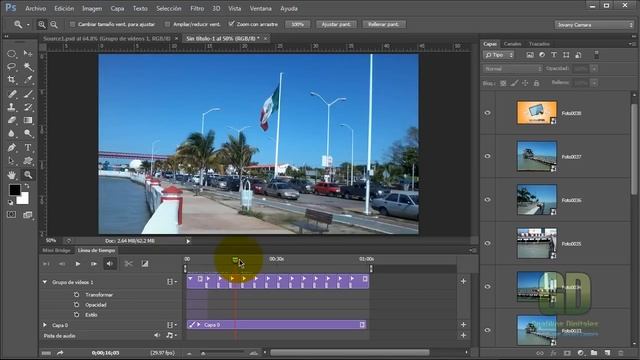This screenshot has width=640, height=360.
Task: Select the Move tool
Action: coord(28,53)
